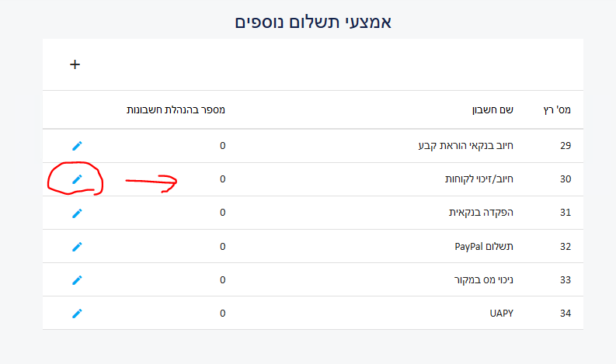Select the חיוב בנקאי הוראת קבע account name

pyautogui.click(x=466, y=146)
